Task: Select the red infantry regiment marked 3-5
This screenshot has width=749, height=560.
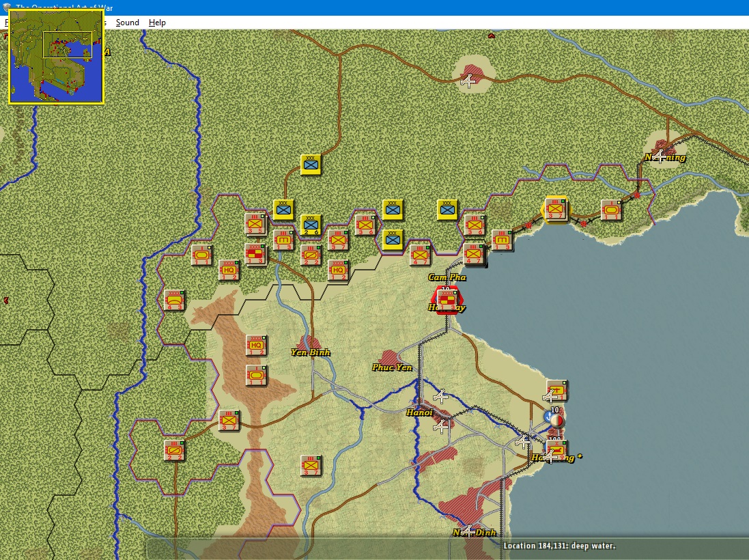Action: coord(255,223)
